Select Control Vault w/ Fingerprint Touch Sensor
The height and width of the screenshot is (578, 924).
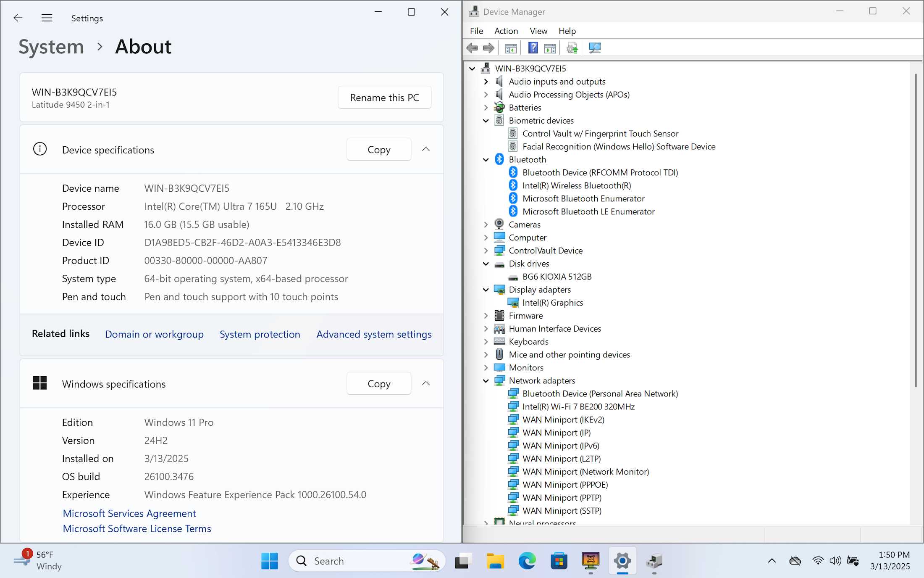tap(600, 134)
